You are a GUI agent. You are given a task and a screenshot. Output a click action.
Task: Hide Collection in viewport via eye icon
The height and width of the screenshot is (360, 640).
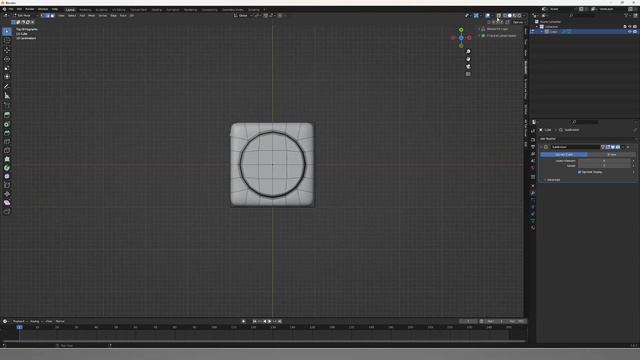pos(630,27)
